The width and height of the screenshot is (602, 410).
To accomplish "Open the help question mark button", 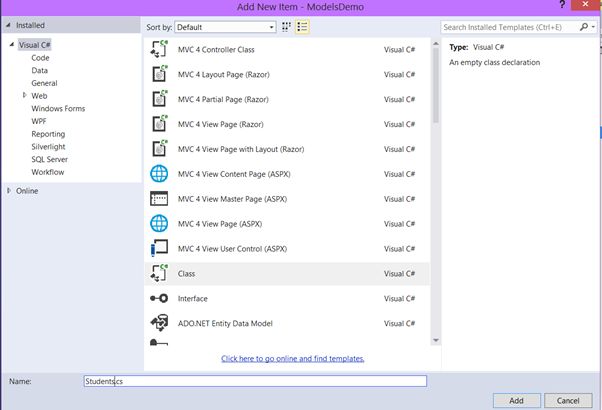I will [x=562, y=5].
